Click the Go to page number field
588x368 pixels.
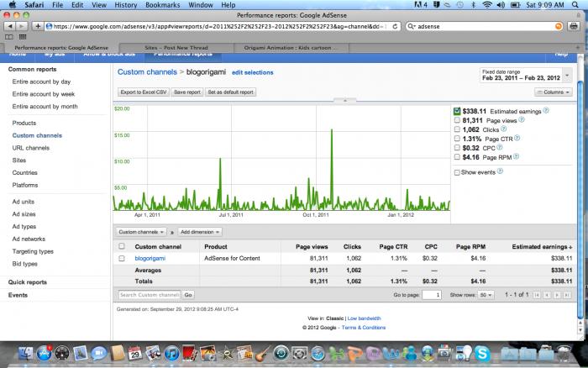[432, 295]
